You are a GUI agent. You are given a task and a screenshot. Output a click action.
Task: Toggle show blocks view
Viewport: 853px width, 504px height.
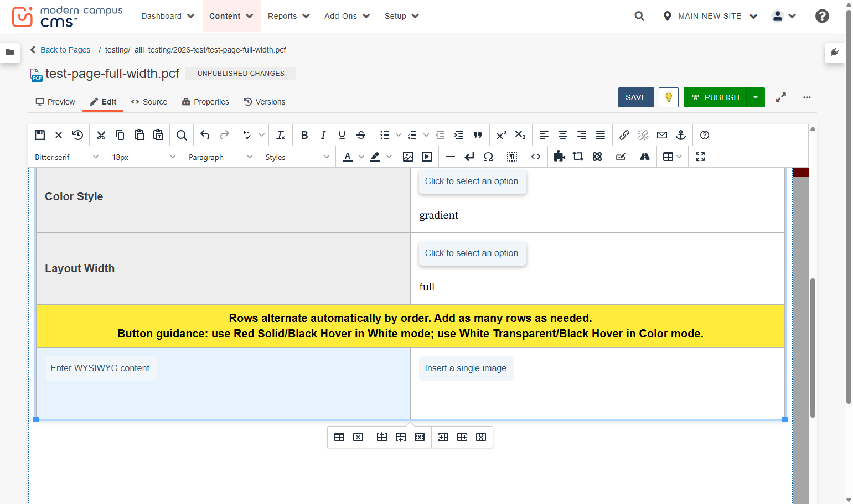(x=512, y=157)
